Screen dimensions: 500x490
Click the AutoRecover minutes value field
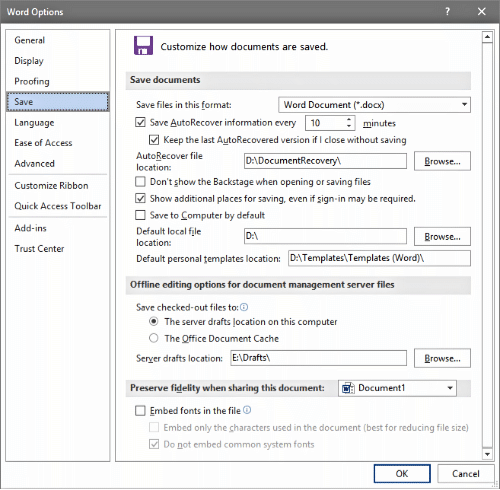tap(325, 123)
